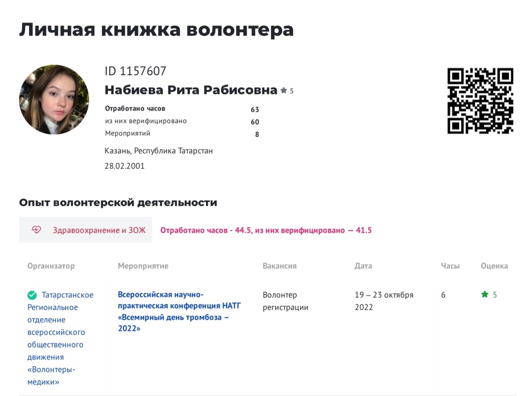Click the Оценка column header
This screenshot has width=532, height=396.
(494, 266)
